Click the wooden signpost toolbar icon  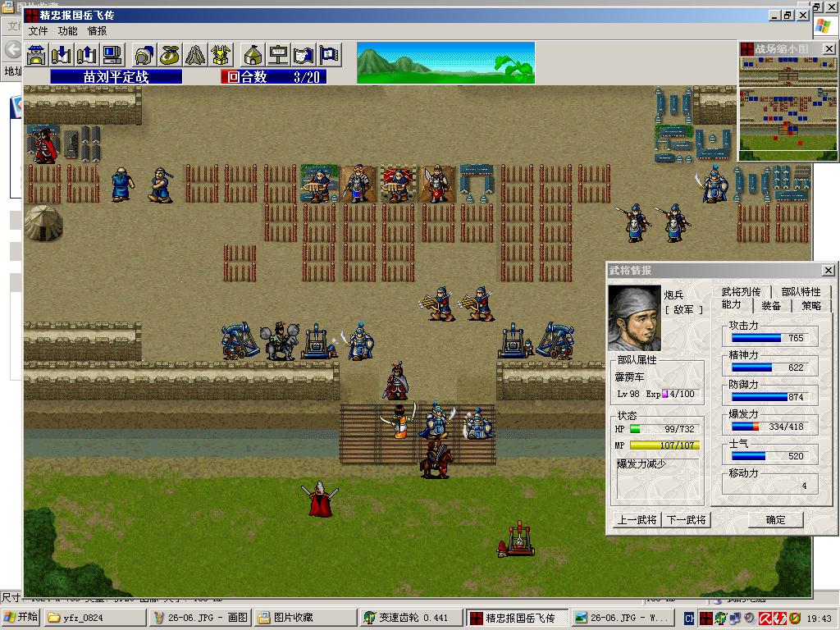[278, 55]
